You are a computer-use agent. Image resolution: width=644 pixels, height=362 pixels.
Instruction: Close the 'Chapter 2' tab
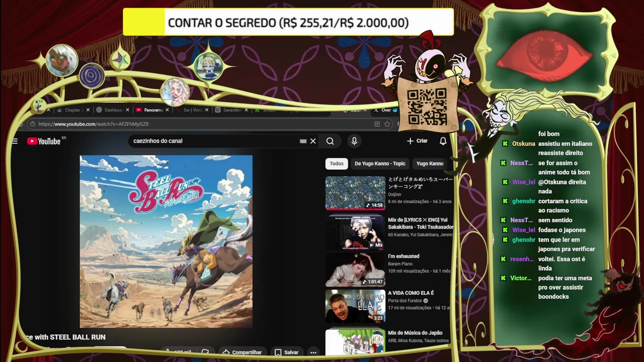[89, 110]
